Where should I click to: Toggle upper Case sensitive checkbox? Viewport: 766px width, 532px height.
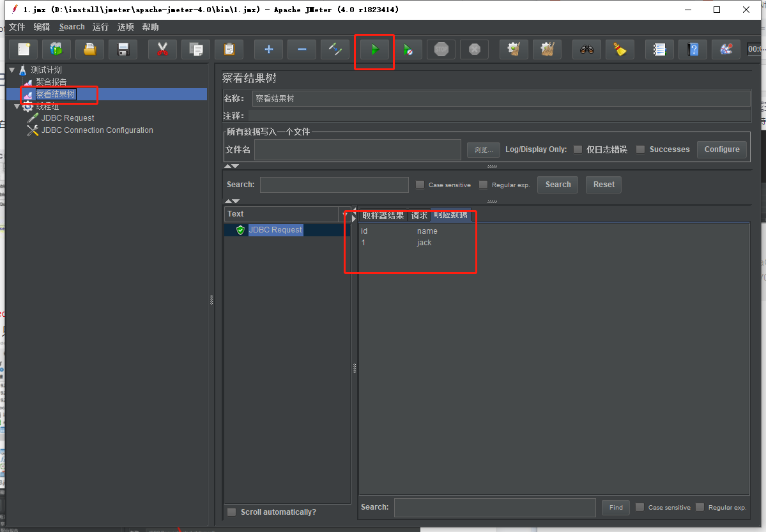point(420,185)
